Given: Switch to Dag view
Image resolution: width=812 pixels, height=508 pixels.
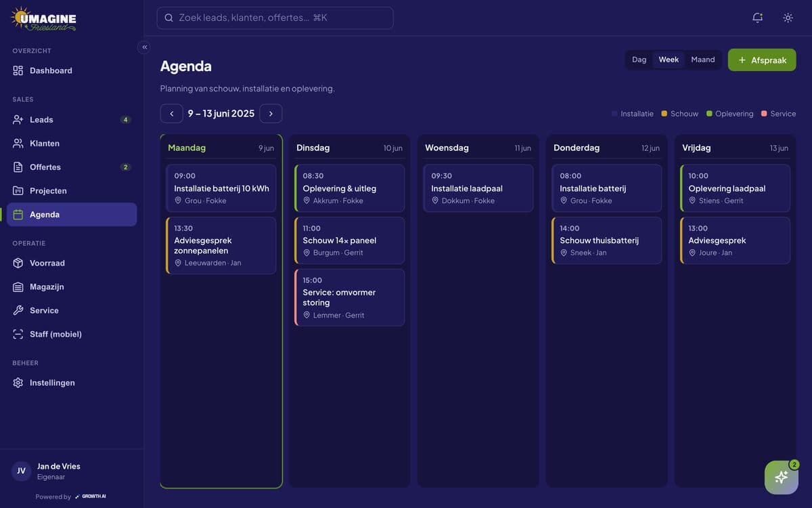Looking at the screenshot, I should click(x=639, y=60).
